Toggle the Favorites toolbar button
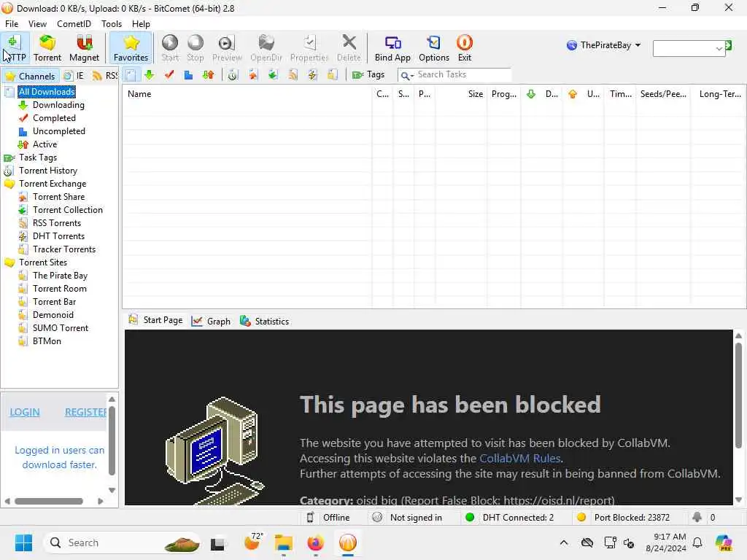Viewport: 747px width, 560px height. click(x=131, y=48)
